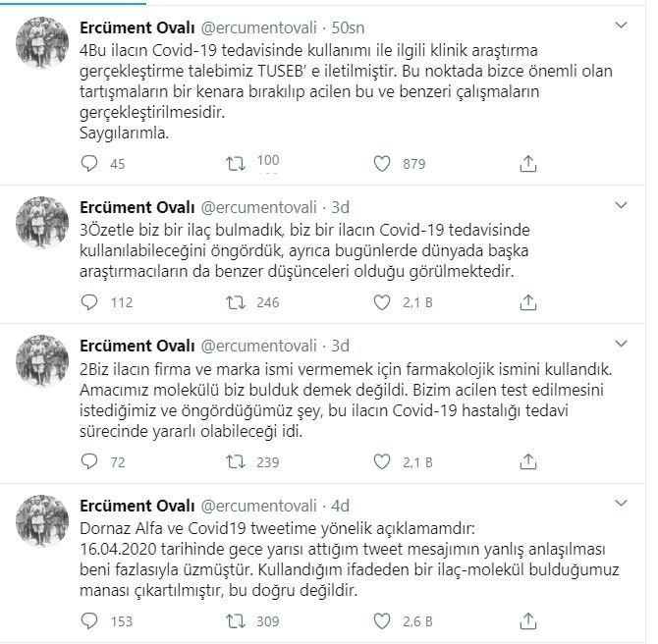This screenshot has width=658, height=644.
Task: Expand the menu chevron on the 3Özetle tweet
Action: (x=621, y=205)
